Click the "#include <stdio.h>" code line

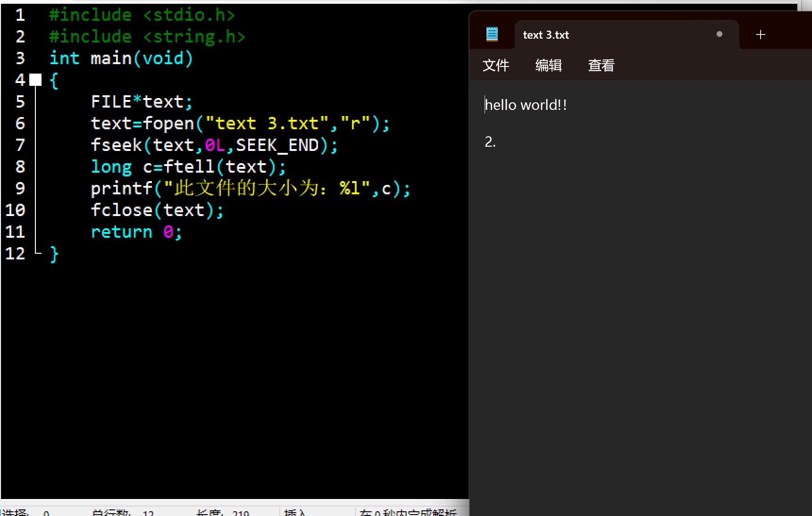(x=142, y=15)
